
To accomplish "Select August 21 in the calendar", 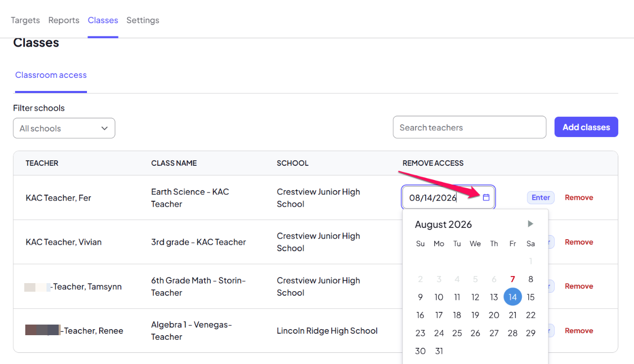I will pos(513,315).
